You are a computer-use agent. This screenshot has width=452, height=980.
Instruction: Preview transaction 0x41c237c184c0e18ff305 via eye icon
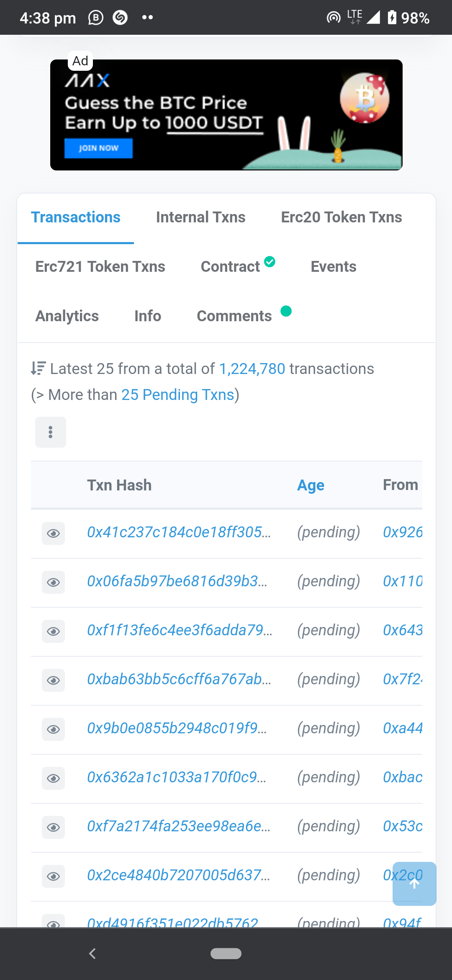click(54, 533)
